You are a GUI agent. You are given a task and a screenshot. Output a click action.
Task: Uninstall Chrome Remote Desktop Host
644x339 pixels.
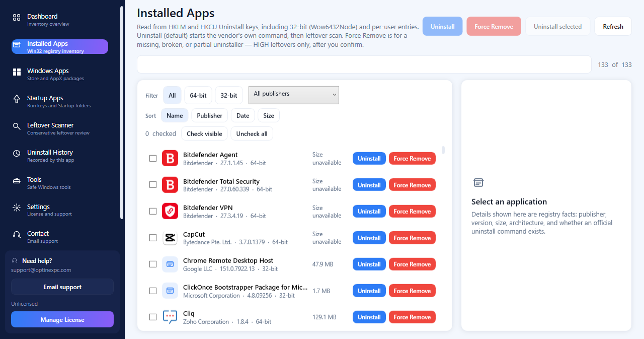click(369, 264)
